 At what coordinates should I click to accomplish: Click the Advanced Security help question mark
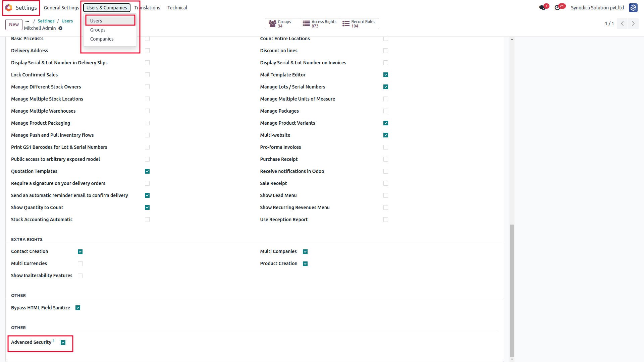(x=53, y=341)
